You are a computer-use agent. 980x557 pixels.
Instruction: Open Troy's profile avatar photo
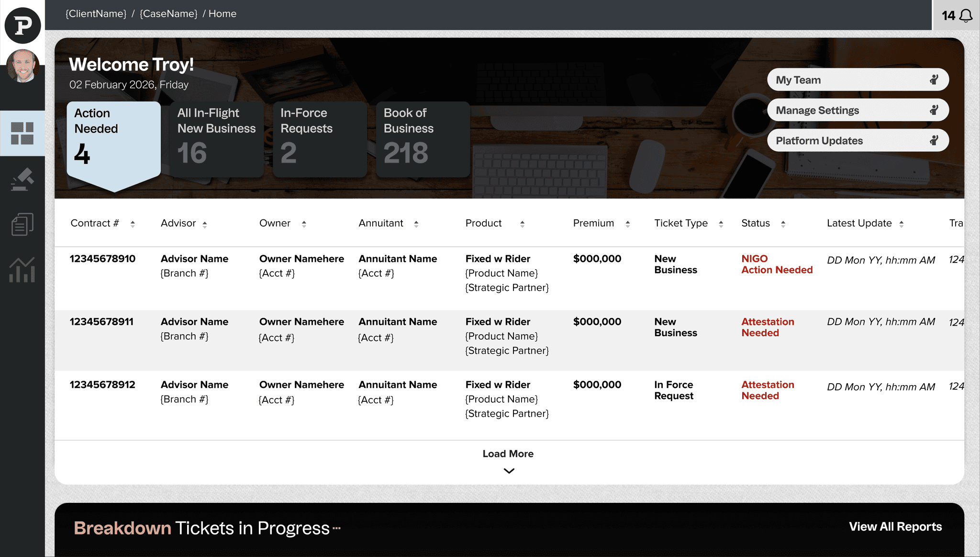(22, 66)
